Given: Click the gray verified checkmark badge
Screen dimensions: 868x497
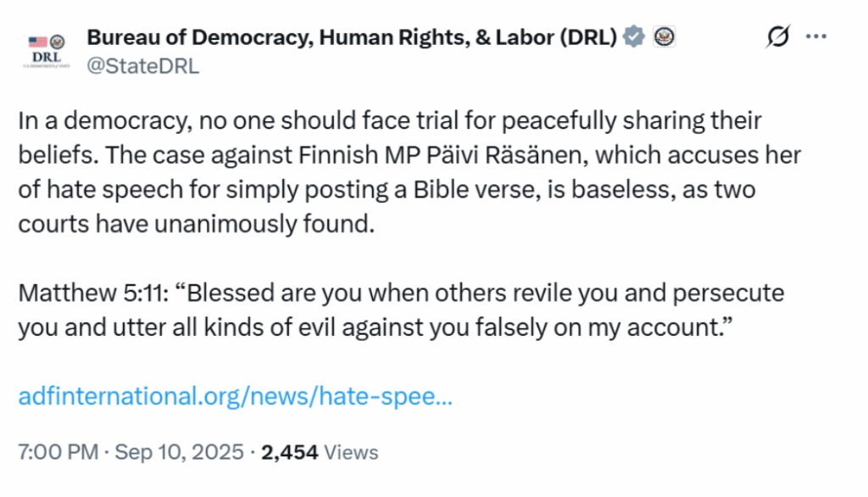Looking at the screenshot, I should [x=633, y=37].
